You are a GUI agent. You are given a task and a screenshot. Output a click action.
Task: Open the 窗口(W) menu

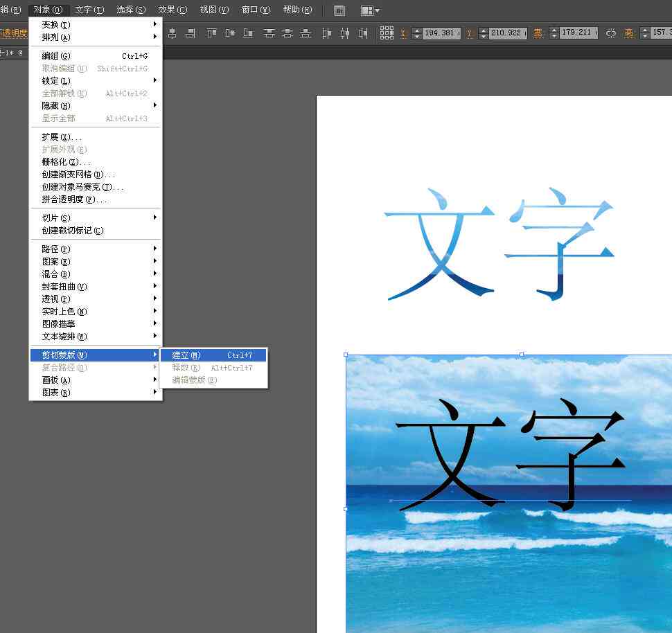click(256, 10)
